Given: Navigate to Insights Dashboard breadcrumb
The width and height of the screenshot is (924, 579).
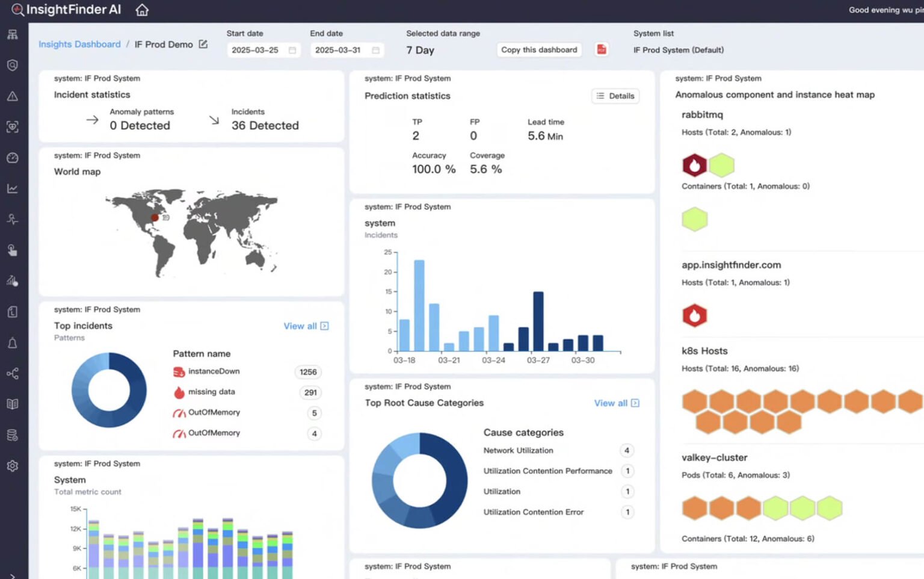Looking at the screenshot, I should (79, 44).
